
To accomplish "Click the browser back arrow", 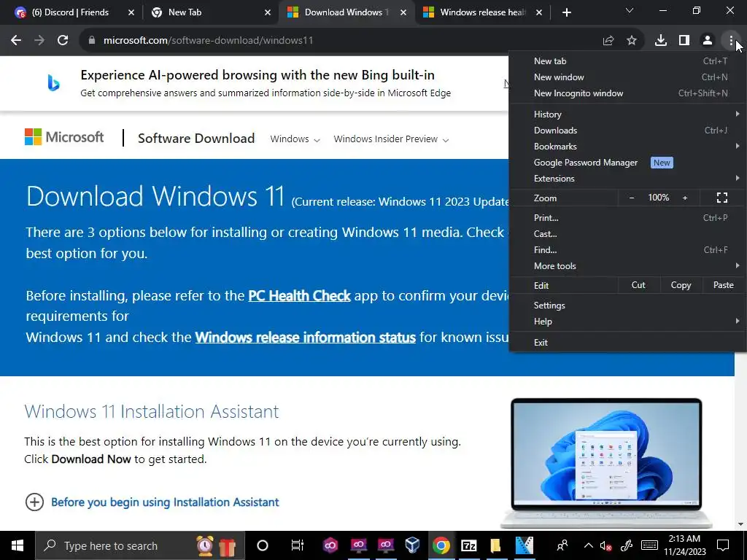I will [x=16, y=41].
